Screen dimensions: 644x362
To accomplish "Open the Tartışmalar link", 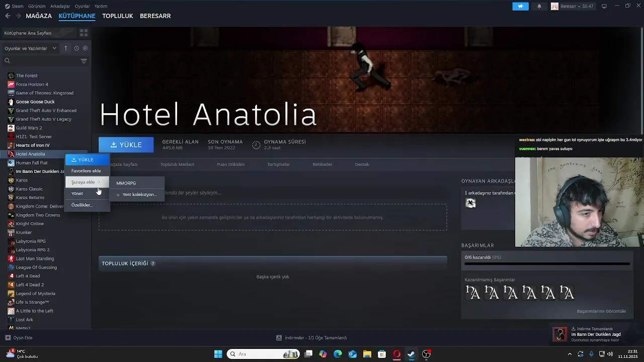I will tap(278, 164).
